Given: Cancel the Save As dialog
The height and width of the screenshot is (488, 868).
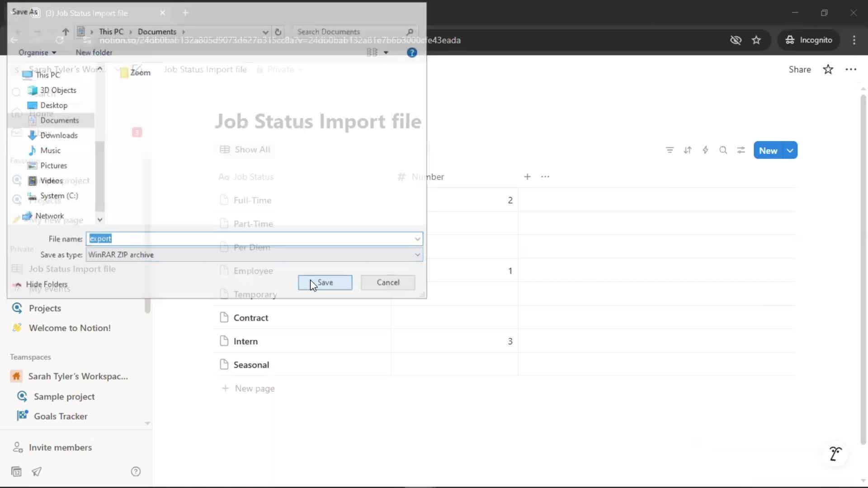Looking at the screenshot, I should (388, 282).
